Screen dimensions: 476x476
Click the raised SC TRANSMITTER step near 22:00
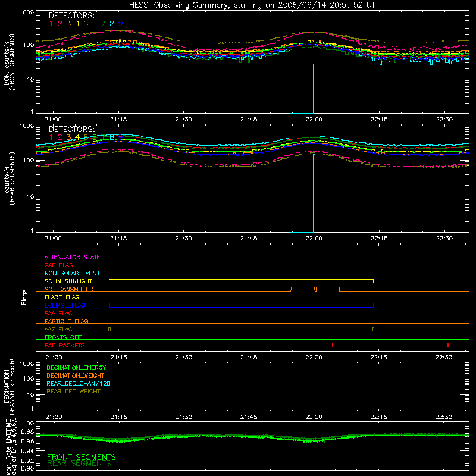(x=315, y=289)
